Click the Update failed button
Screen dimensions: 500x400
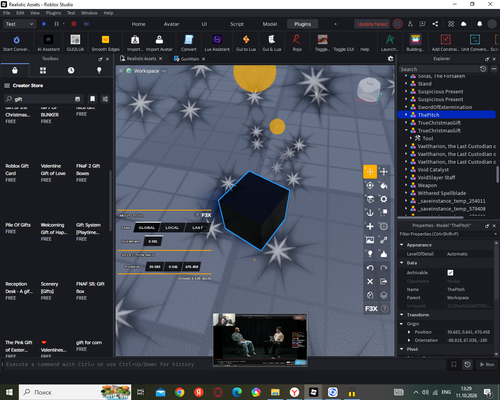[372, 24]
